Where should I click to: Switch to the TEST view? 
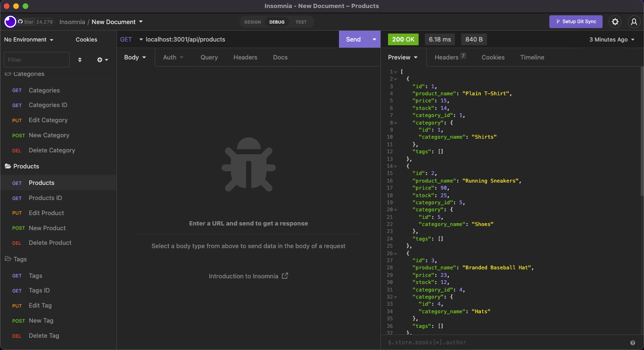click(301, 22)
